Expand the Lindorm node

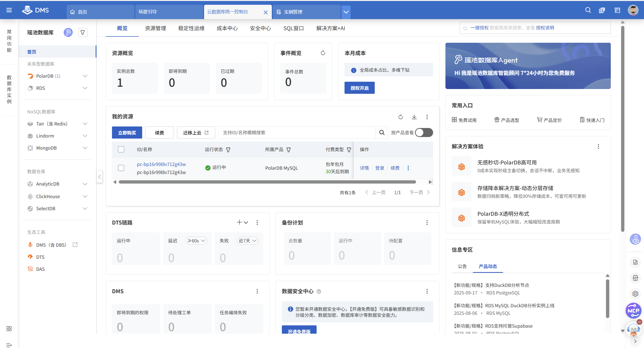point(85,136)
